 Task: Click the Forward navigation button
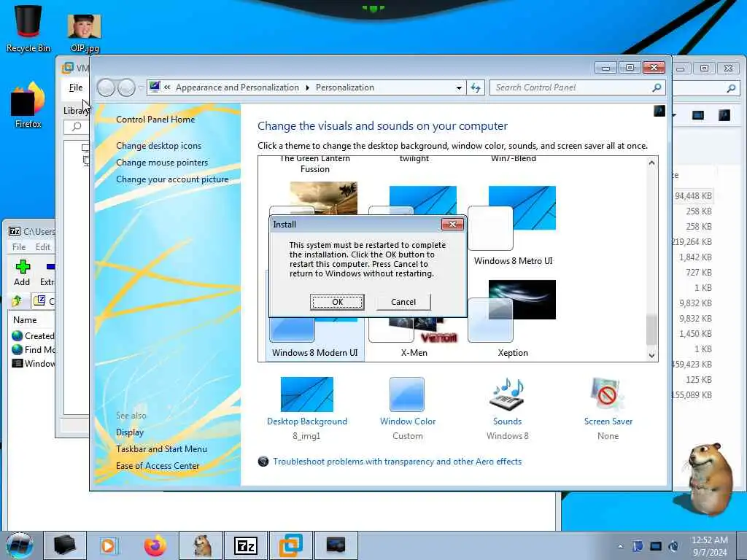(x=126, y=87)
